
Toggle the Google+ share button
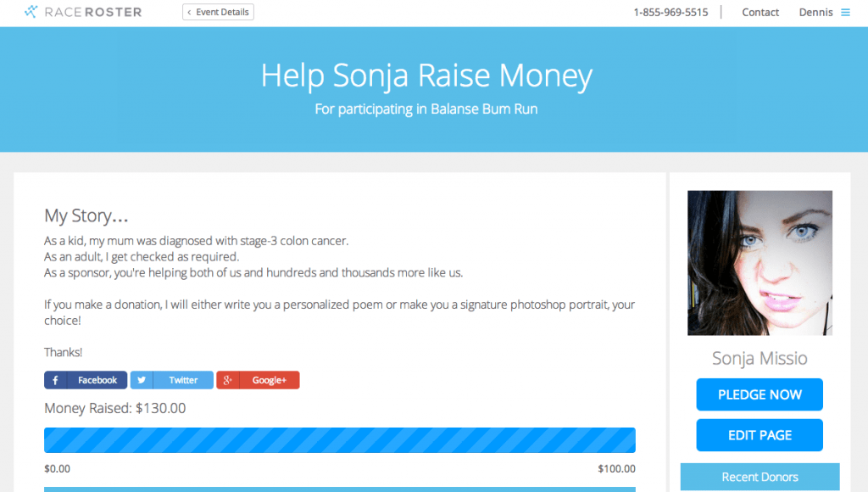tap(258, 379)
